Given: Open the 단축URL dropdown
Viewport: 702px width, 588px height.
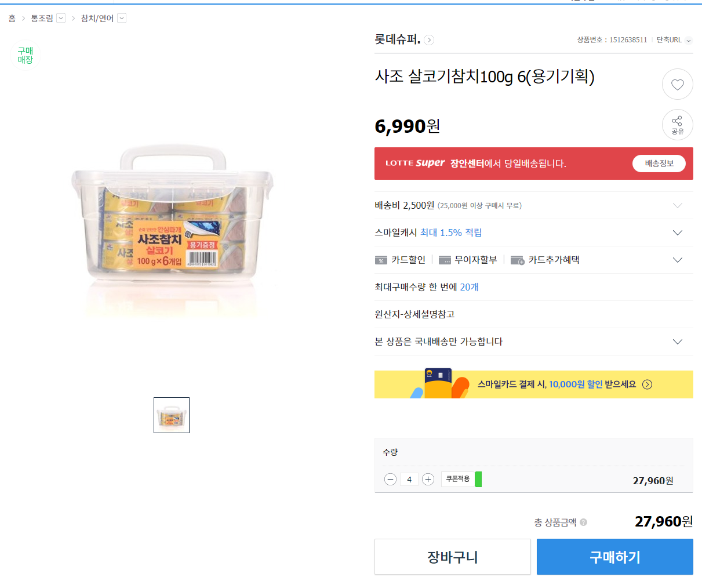Looking at the screenshot, I should tap(689, 41).
